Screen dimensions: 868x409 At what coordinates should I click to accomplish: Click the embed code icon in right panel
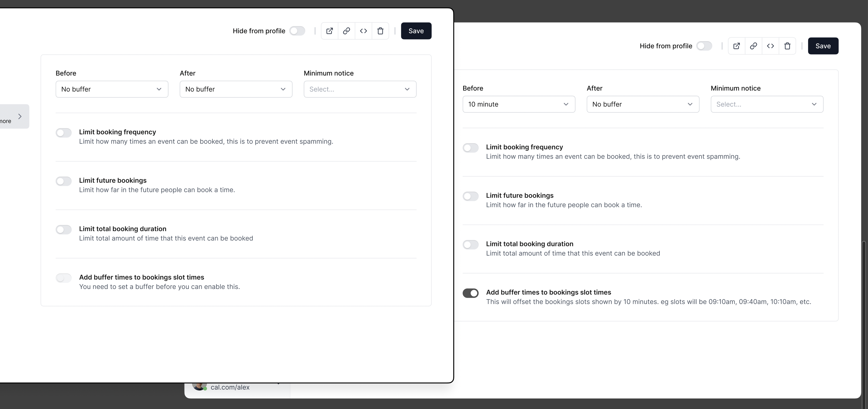click(770, 46)
